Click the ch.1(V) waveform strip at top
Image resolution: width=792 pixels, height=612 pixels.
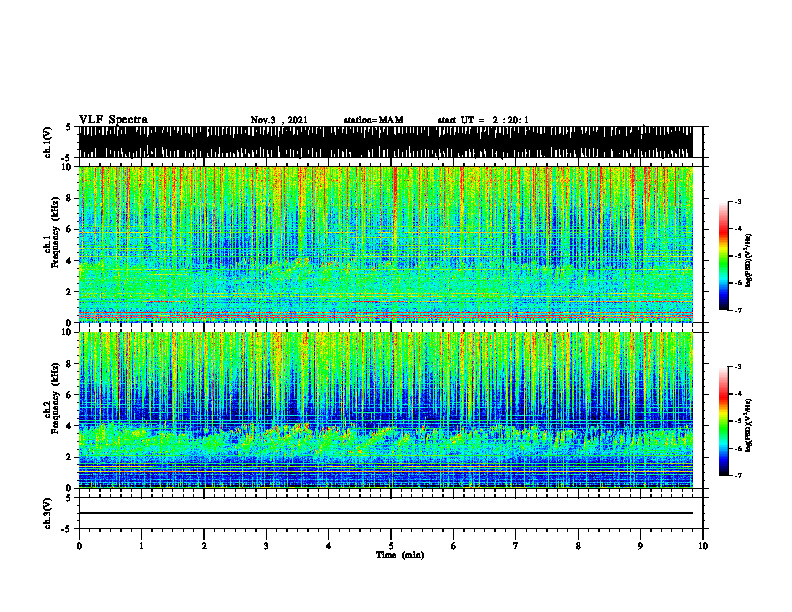(386, 142)
